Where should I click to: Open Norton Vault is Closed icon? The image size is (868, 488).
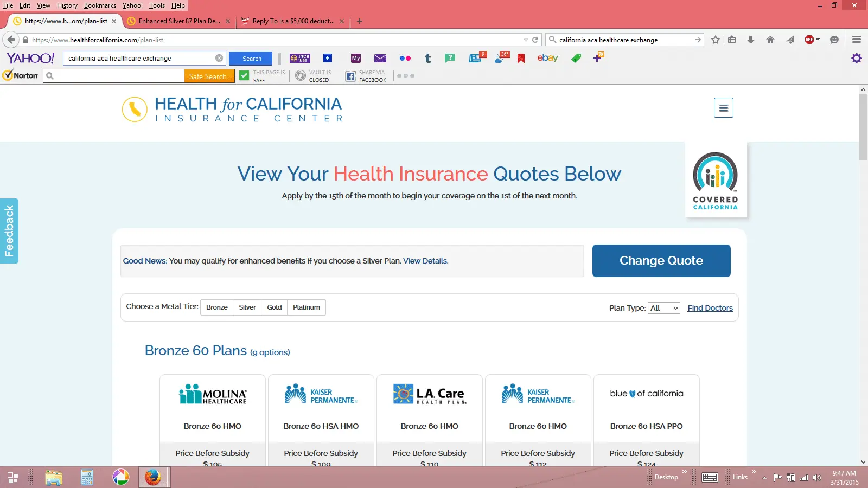(301, 76)
